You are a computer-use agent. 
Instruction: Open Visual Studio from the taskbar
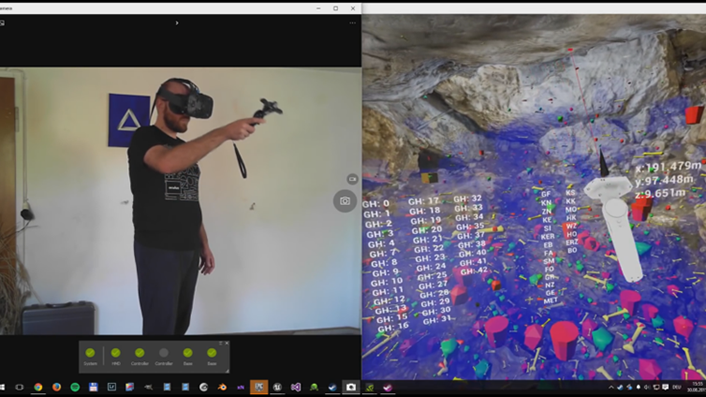point(295,387)
